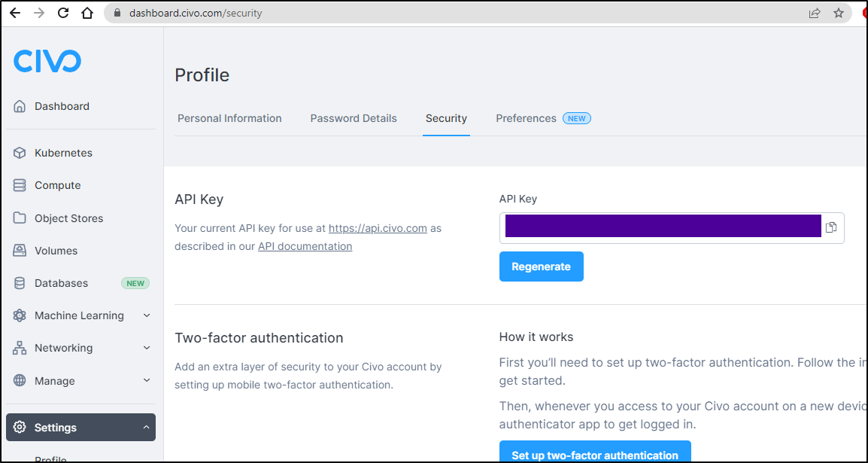Expand the Manage menu chevron
This screenshot has height=463, width=868.
[x=147, y=381]
